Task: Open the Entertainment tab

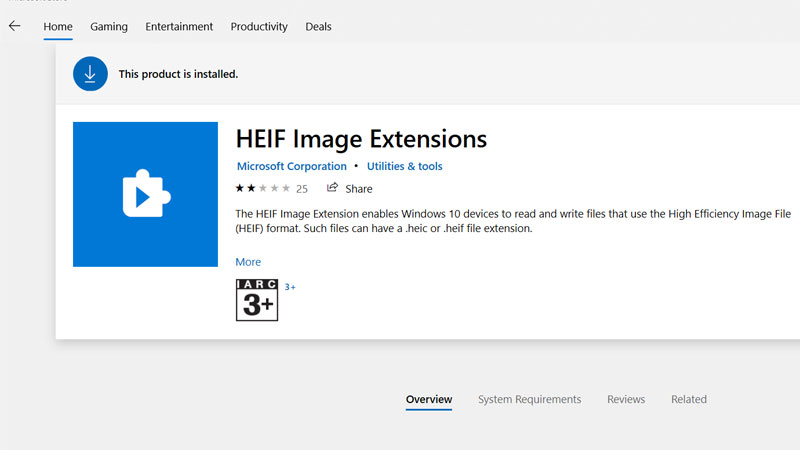Action: 179,27
